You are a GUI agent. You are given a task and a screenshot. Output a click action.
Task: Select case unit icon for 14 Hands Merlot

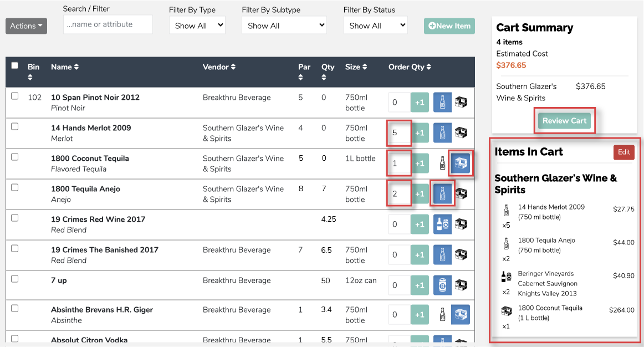tap(461, 133)
